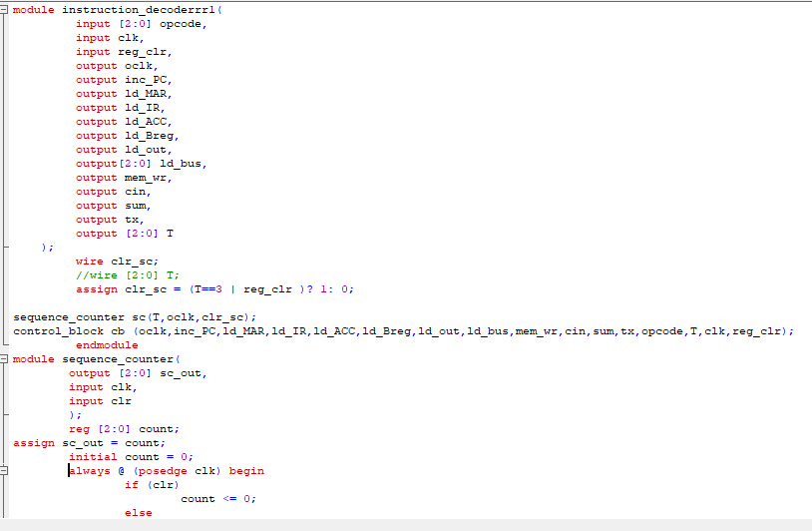Click the 'always @ (posedge clk) begin' line
Viewport: 812px width, 531px height.
pos(167,471)
